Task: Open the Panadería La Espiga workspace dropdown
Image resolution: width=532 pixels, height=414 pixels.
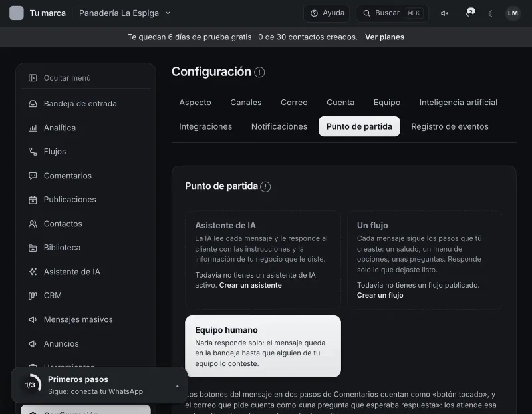Action: (124, 13)
